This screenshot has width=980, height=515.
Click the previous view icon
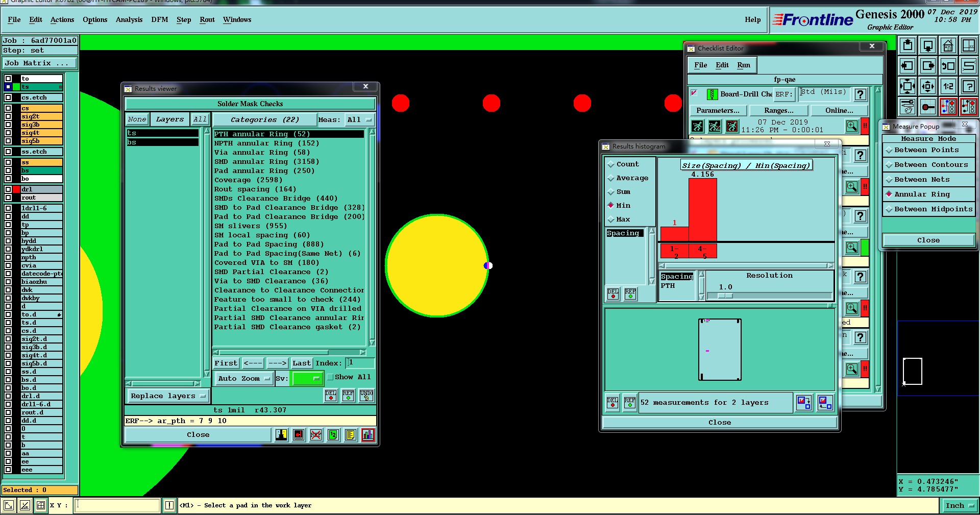pos(948,66)
